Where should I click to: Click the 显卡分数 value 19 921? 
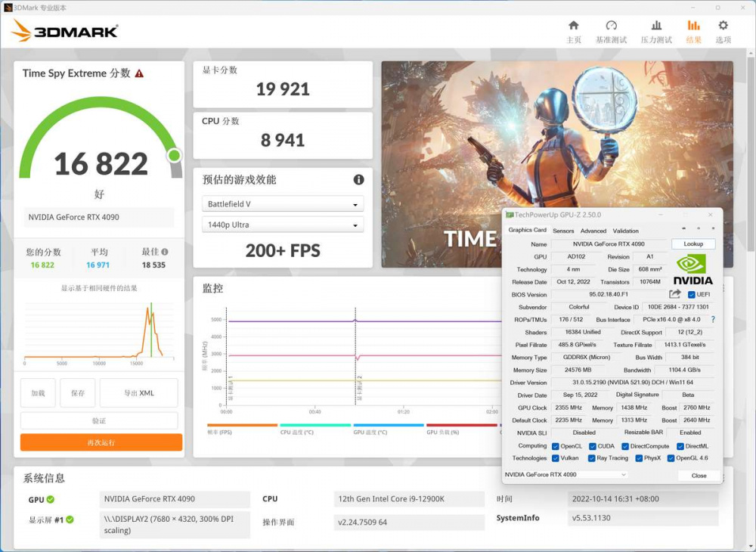(283, 89)
